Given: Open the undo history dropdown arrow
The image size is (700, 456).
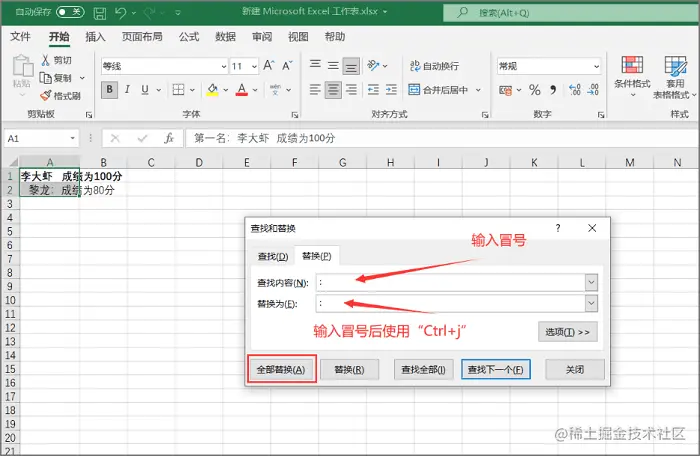Looking at the screenshot, I should [133, 13].
